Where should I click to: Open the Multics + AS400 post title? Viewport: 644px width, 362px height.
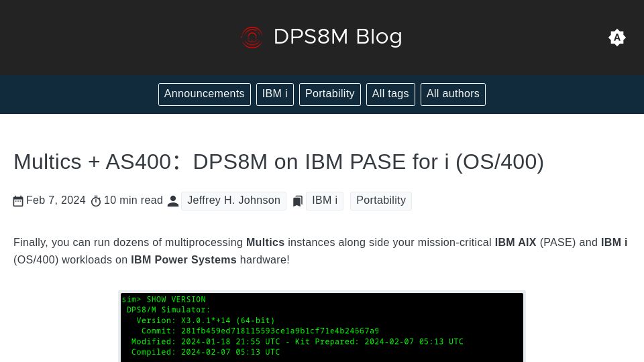click(278, 162)
